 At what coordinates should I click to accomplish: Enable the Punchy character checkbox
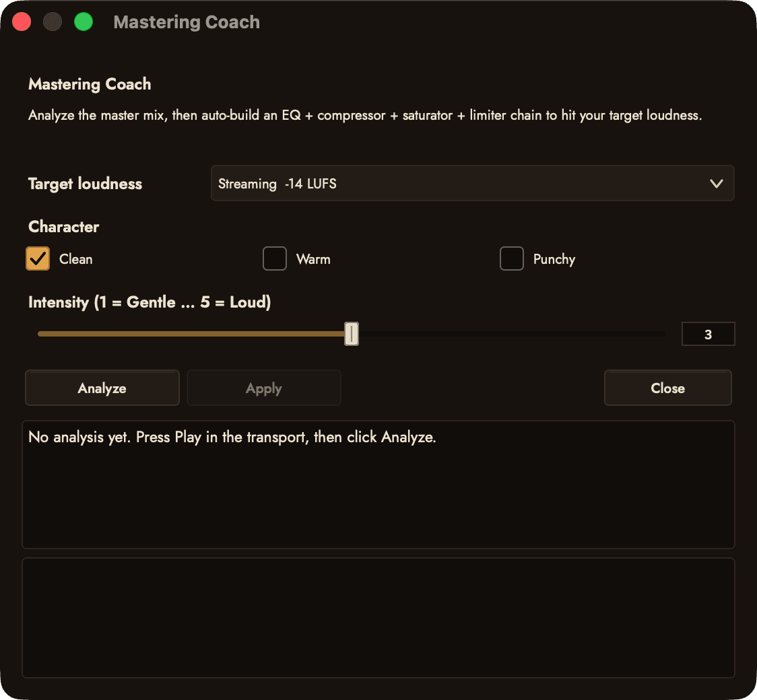(512, 258)
